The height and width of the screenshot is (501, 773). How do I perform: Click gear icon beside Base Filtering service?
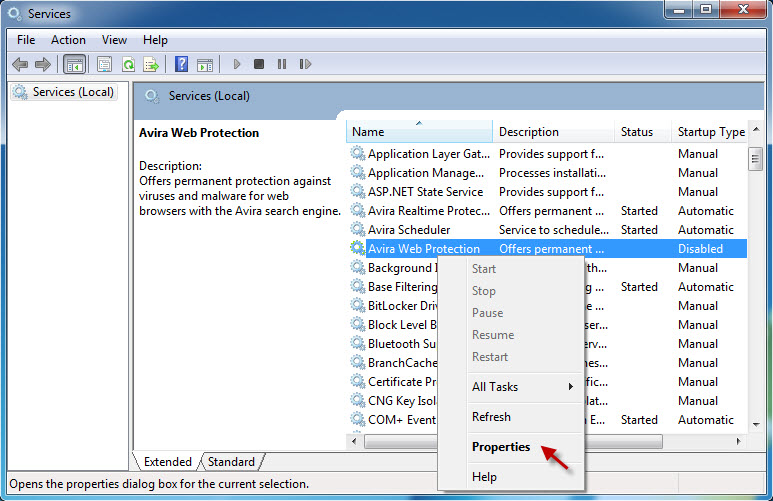[357, 286]
